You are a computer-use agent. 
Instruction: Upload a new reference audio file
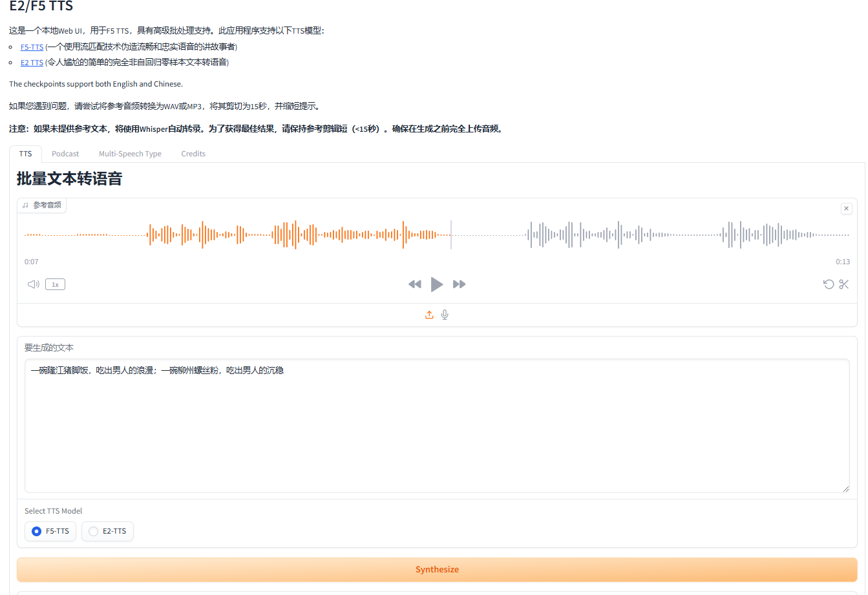[x=429, y=315]
